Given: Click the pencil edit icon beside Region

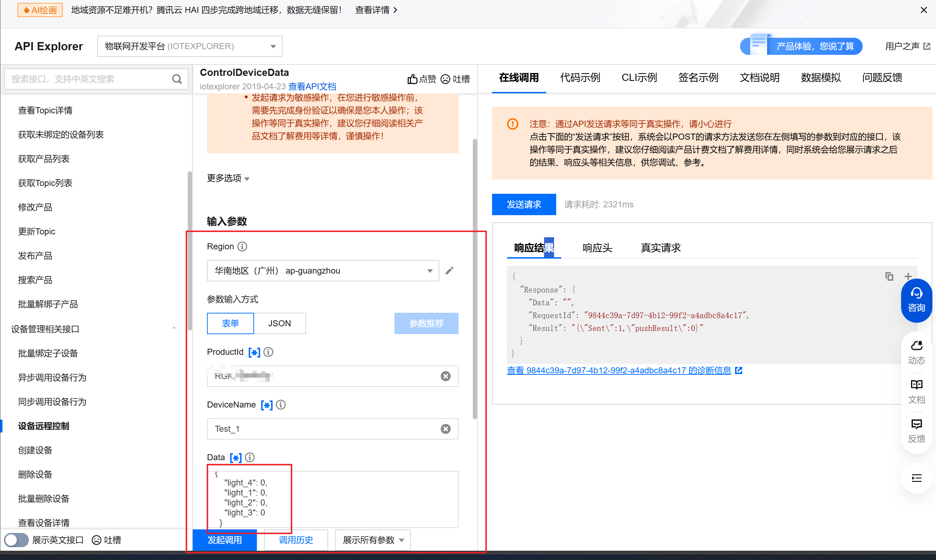Looking at the screenshot, I should [449, 271].
